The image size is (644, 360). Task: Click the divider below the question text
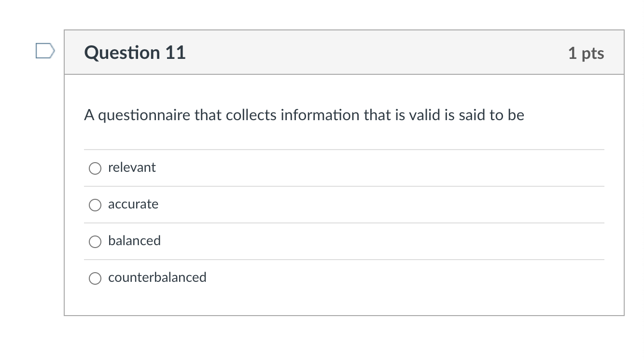click(344, 149)
